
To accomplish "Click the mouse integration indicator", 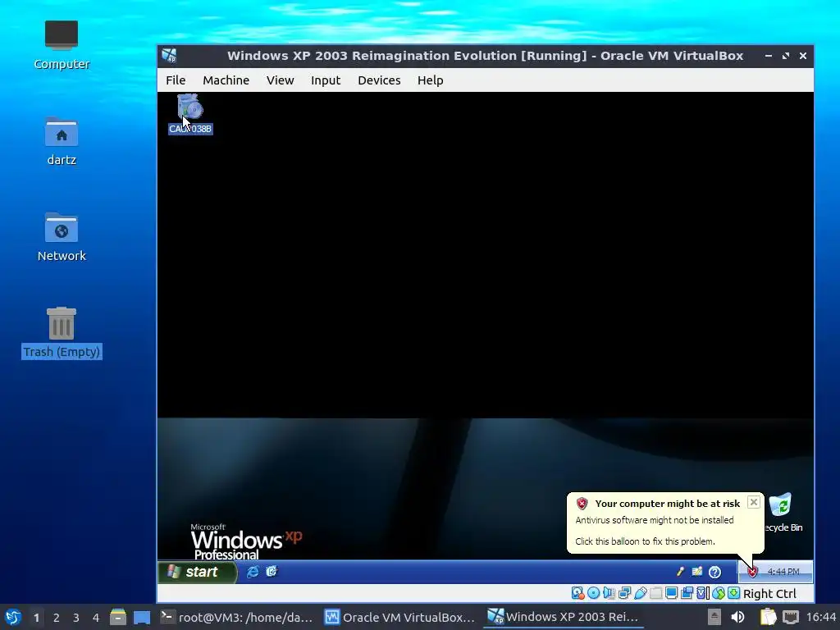I will 719,593.
